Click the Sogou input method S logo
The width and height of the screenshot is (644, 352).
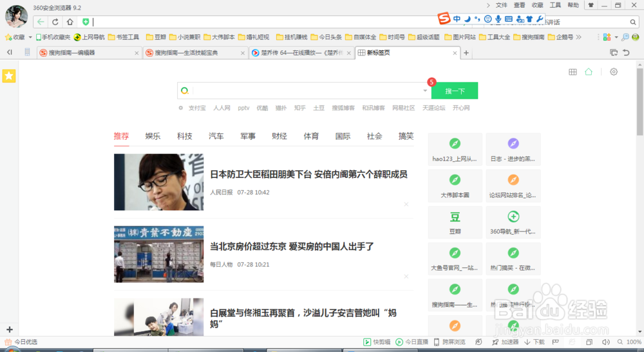(x=444, y=19)
